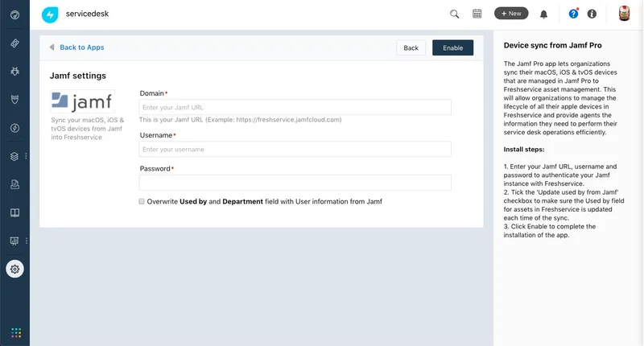Click the Enable button
Viewport: 644px width, 346px height.
[x=452, y=47]
